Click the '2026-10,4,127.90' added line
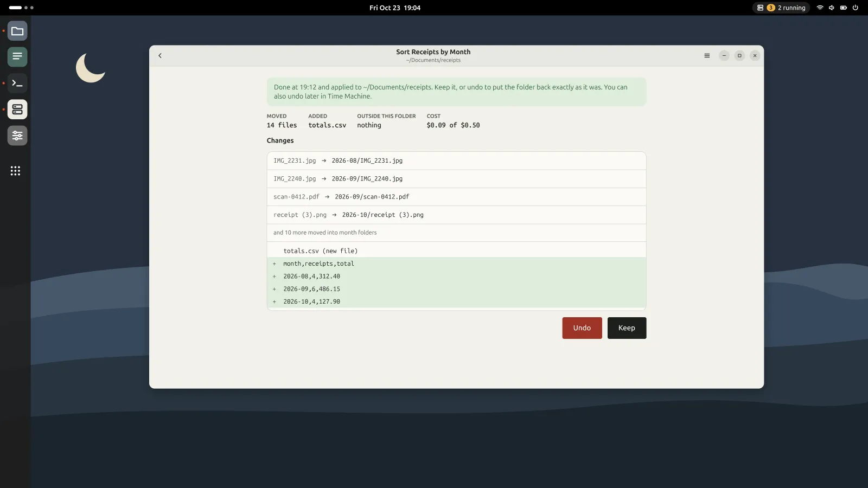868x488 pixels. [456, 301]
